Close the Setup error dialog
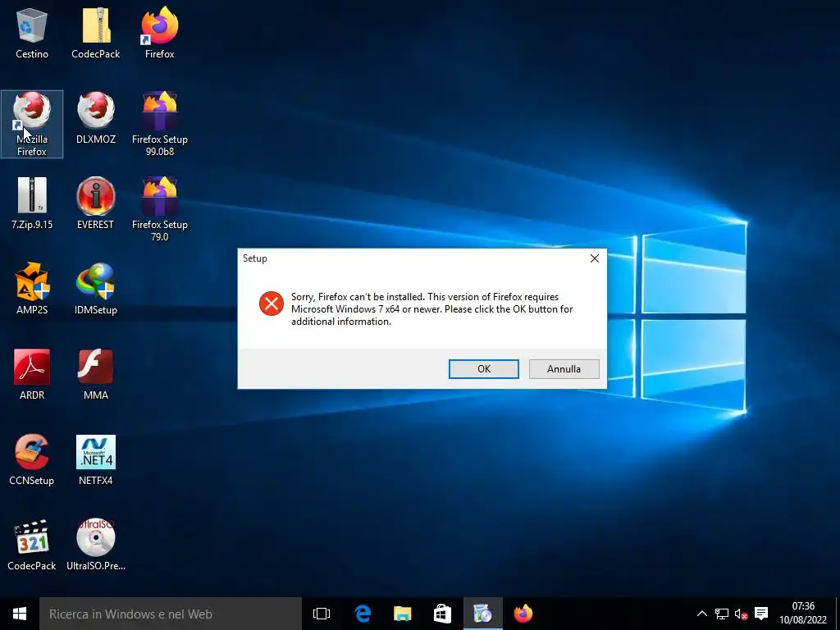Image resolution: width=840 pixels, height=630 pixels. click(x=595, y=258)
